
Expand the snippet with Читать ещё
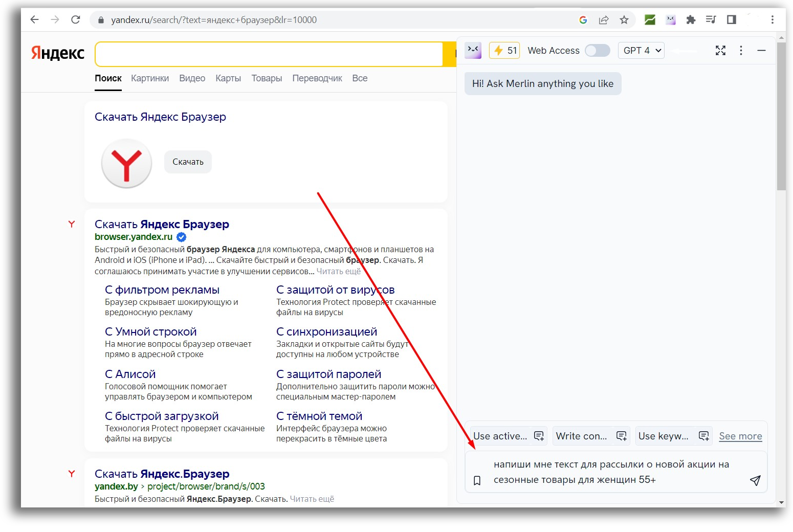pos(339,271)
